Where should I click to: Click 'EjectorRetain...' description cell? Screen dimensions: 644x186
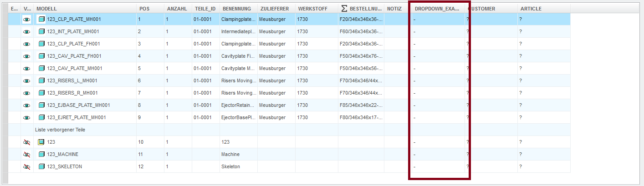(238, 106)
